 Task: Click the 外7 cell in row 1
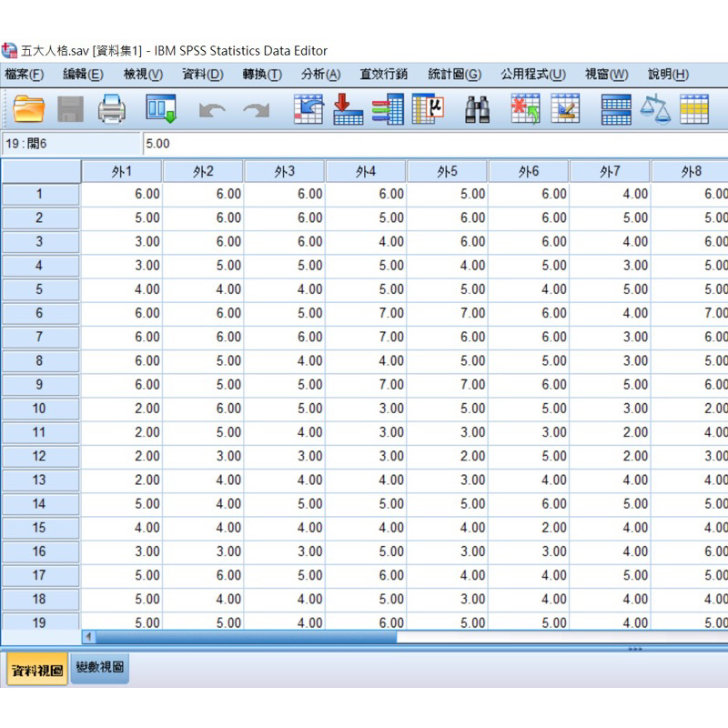pyautogui.click(x=610, y=194)
